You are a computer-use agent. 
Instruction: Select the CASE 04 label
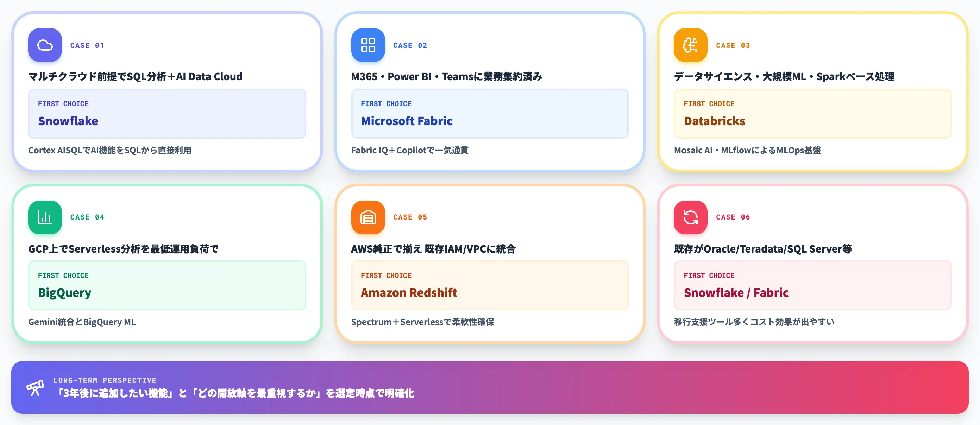click(87, 217)
